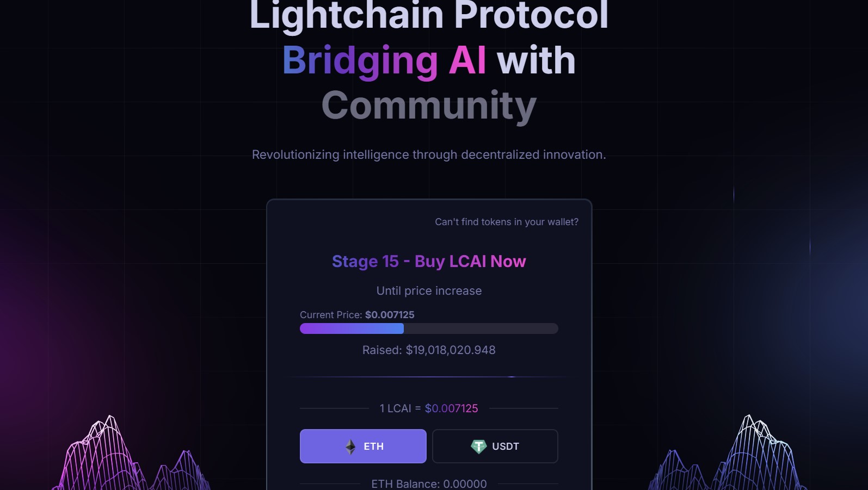The width and height of the screenshot is (868, 490).
Task: Click the "Raised: $19,018,020.948" amount
Action: click(429, 350)
